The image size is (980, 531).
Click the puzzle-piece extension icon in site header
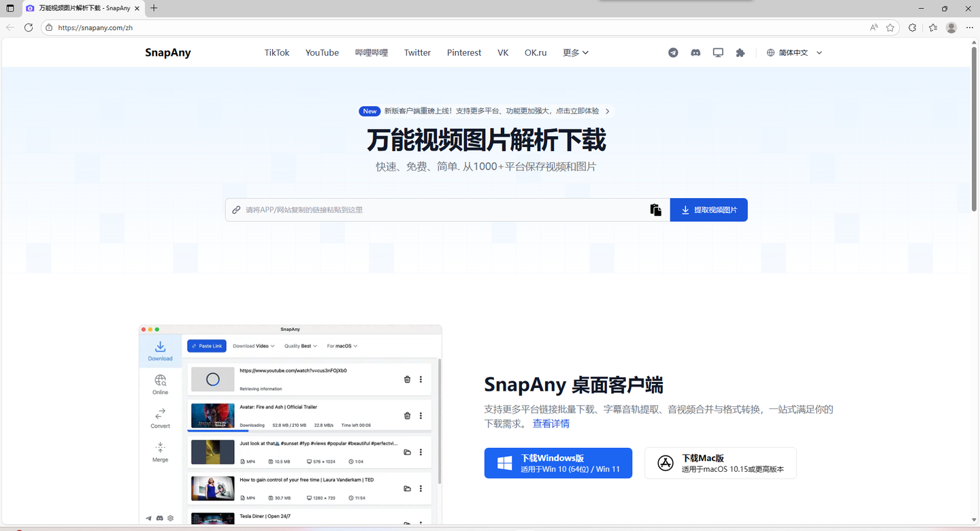pyautogui.click(x=740, y=52)
